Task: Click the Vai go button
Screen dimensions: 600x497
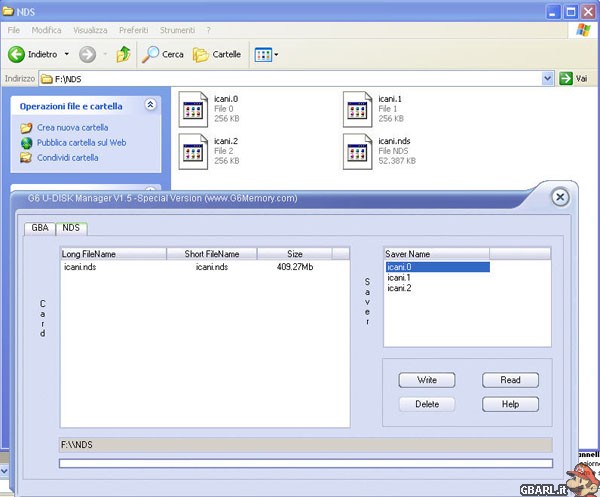Action: pyautogui.click(x=573, y=78)
